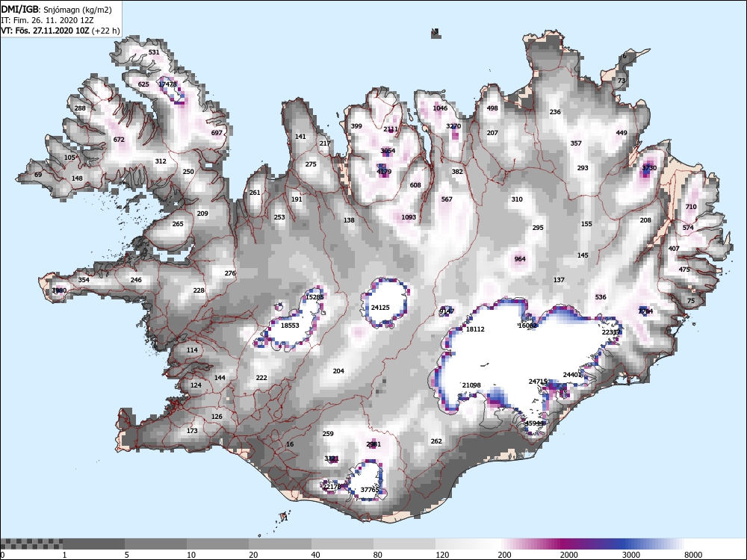The image size is (747, 560).
Task: Click the snow value 141
Action: point(300,137)
